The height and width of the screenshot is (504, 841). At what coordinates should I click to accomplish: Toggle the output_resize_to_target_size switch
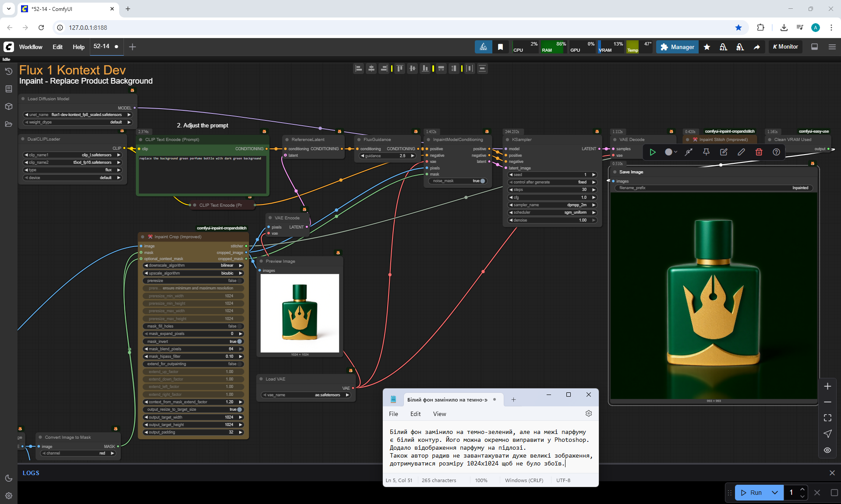[239, 409]
